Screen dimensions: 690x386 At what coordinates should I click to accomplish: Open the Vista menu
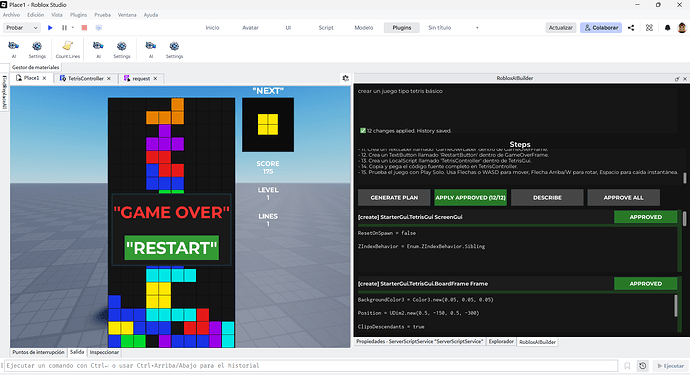pyautogui.click(x=57, y=15)
